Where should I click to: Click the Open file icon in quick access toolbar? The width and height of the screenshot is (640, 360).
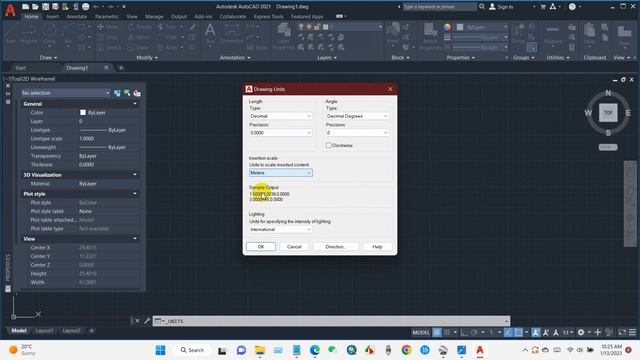(35, 7)
